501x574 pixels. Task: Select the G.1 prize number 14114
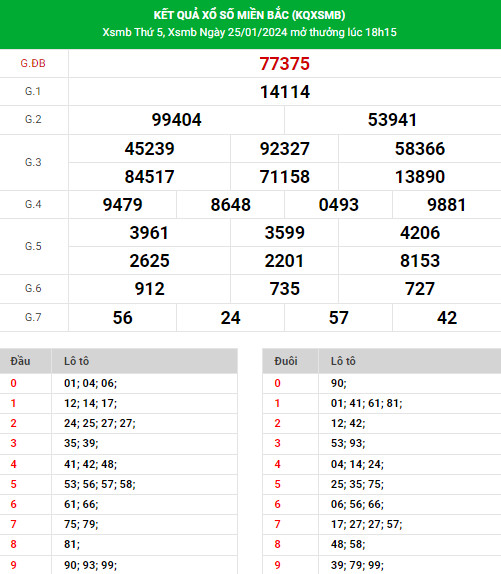click(x=285, y=92)
